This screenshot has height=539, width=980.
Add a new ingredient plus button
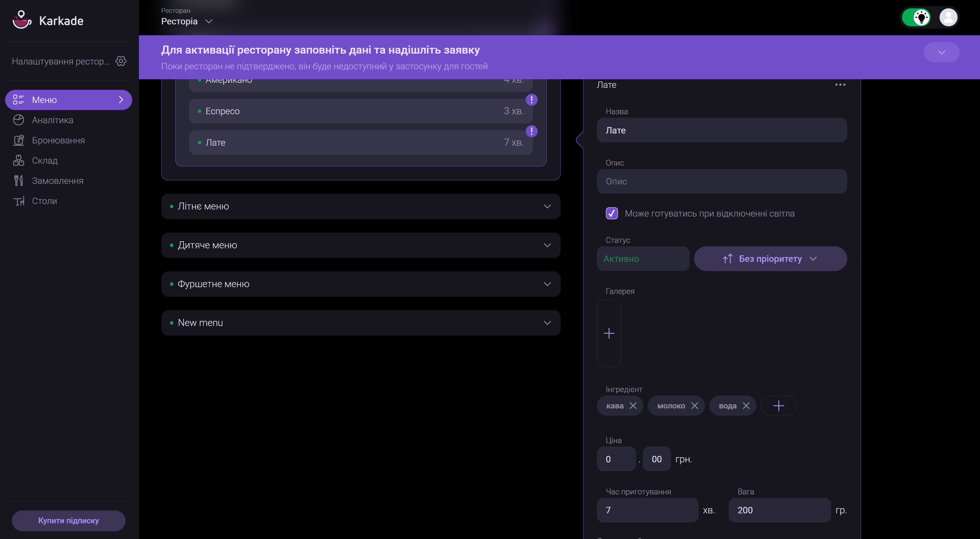(778, 406)
